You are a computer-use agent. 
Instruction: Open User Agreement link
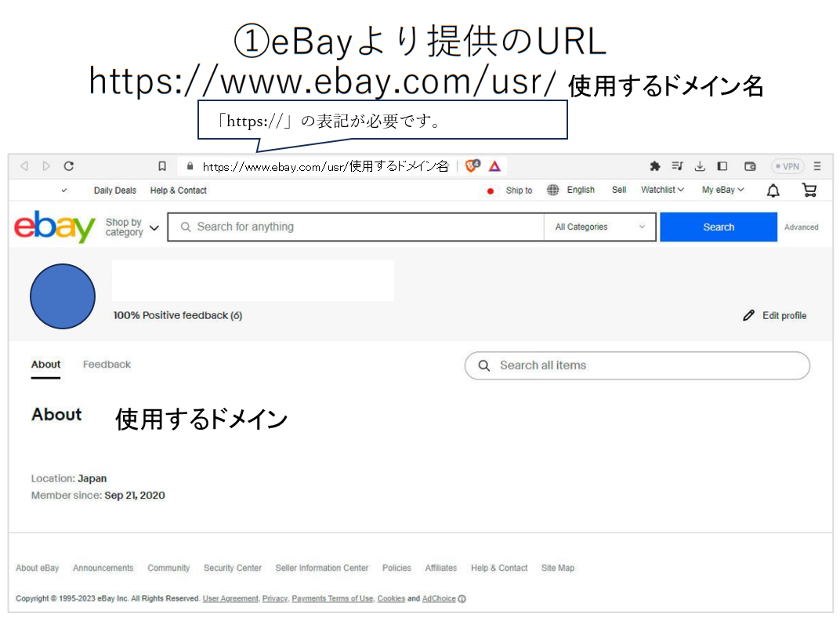(x=230, y=599)
